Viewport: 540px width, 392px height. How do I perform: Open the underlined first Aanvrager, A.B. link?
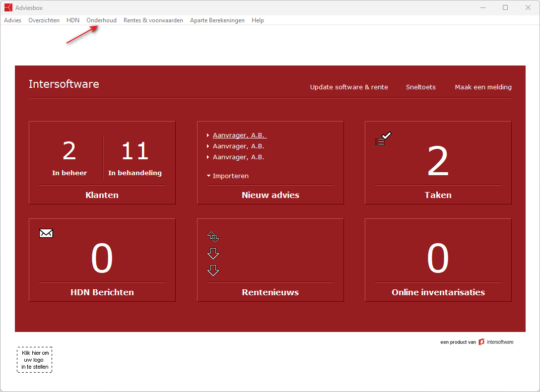[x=240, y=135]
